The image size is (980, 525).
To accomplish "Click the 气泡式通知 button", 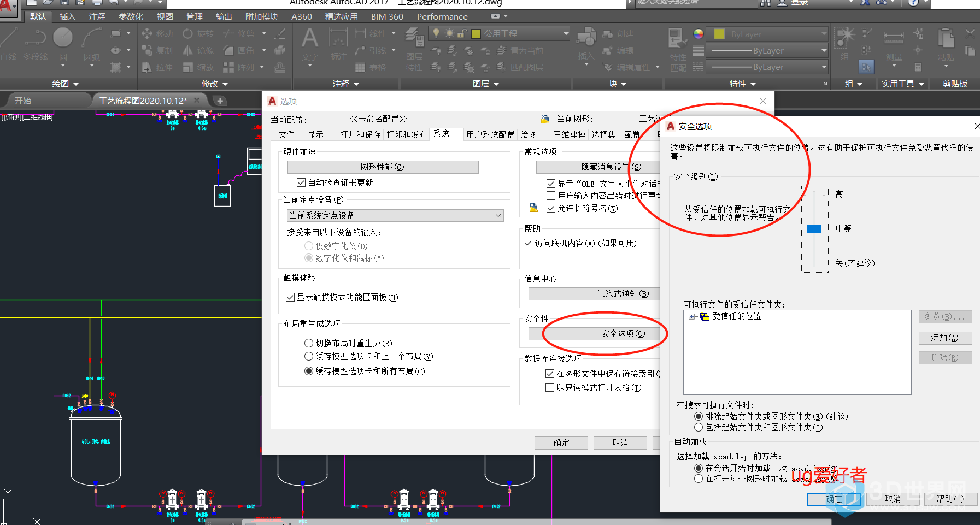I will [x=595, y=293].
